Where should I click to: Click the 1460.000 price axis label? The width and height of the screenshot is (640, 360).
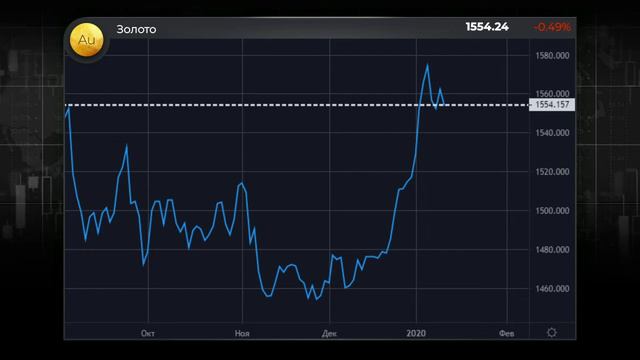point(552,289)
